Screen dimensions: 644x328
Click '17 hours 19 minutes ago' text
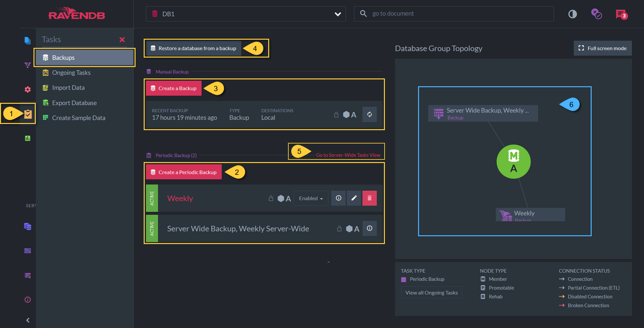(184, 118)
